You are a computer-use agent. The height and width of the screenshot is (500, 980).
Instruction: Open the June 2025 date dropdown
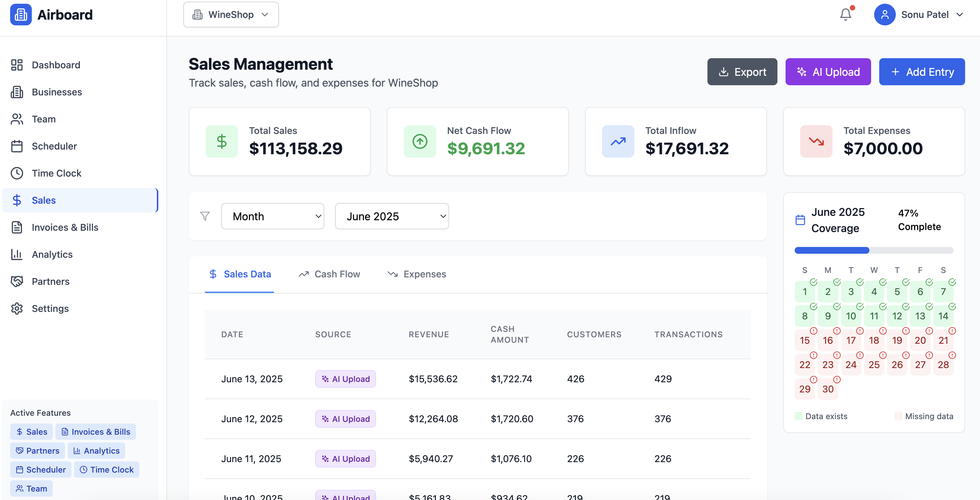[x=392, y=216]
